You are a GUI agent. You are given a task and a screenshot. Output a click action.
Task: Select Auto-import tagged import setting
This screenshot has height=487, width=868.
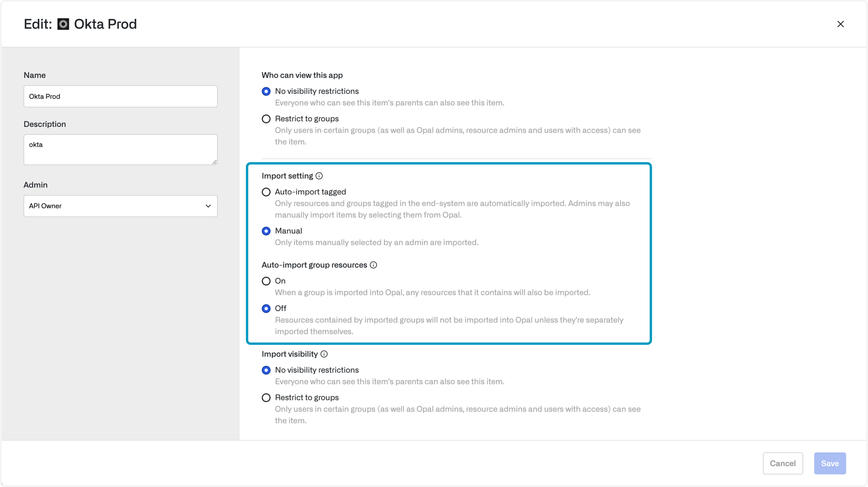click(x=266, y=192)
